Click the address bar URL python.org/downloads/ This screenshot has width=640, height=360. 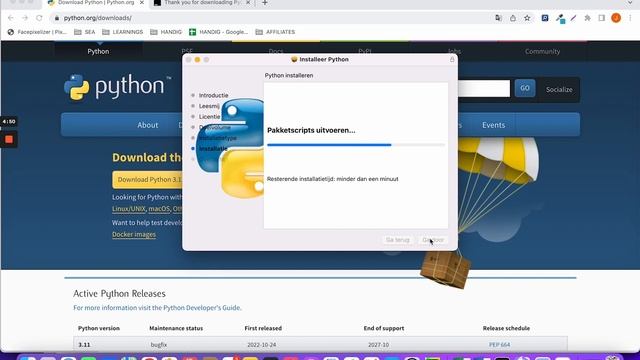pyautogui.click(x=98, y=18)
